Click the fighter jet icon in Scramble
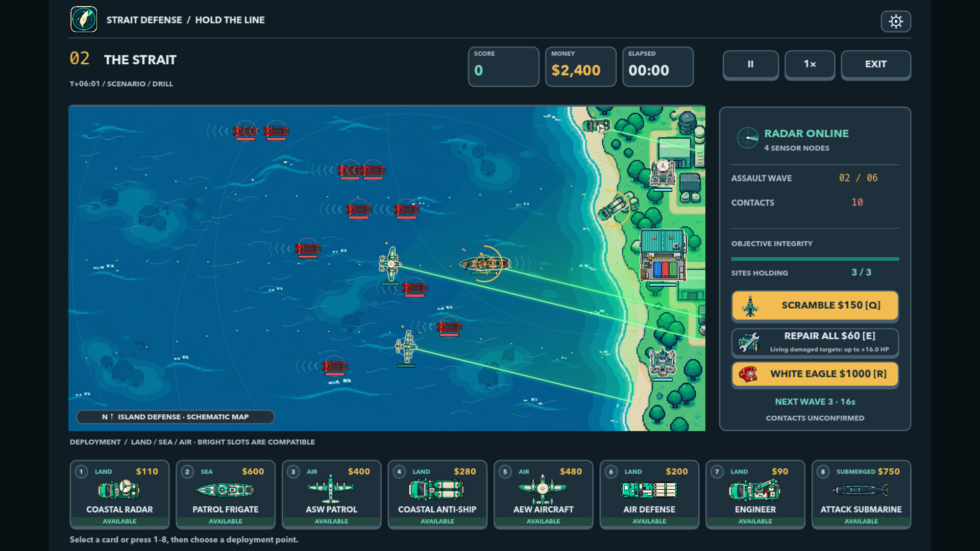 pyautogui.click(x=750, y=306)
